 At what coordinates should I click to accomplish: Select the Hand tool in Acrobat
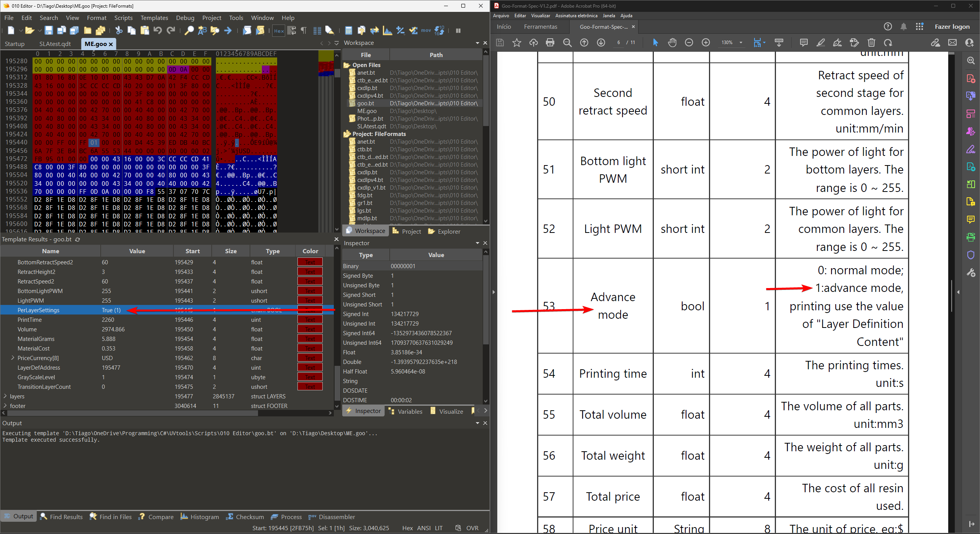click(x=672, y=43)
